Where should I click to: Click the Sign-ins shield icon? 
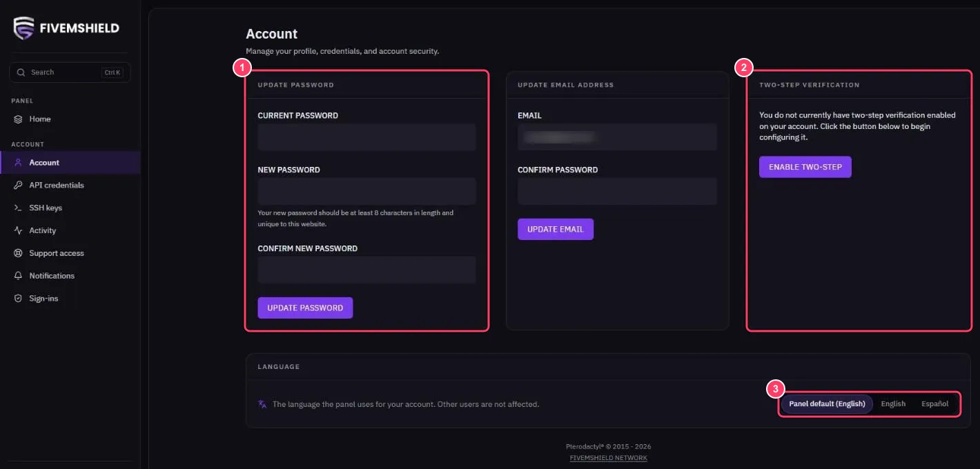[19, 299]
